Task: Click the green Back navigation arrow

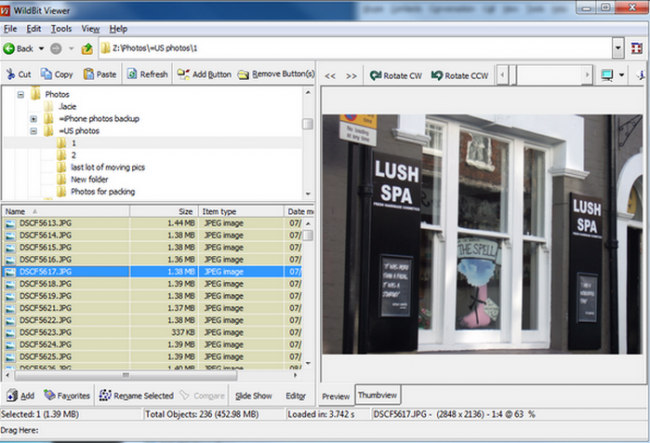Action: [9, 48]
